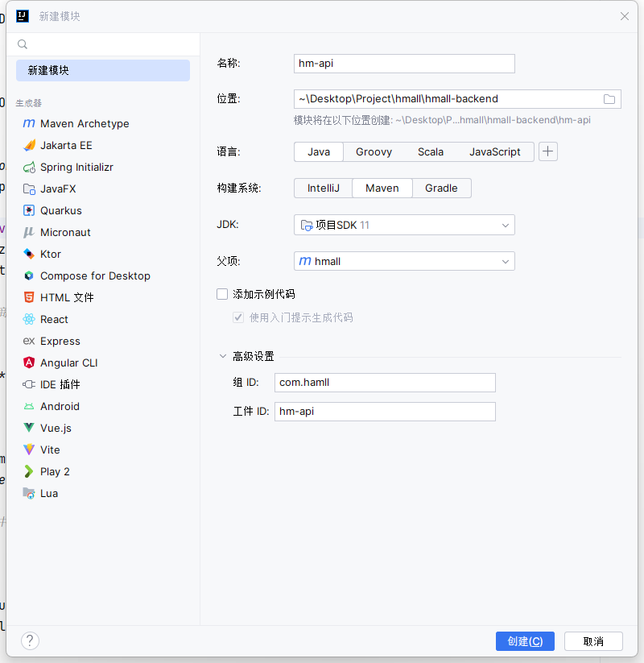Image resolution: width=644 pixels, height=663 pixels.
Task: Choose Gradle build system
Action: point(441,189)
